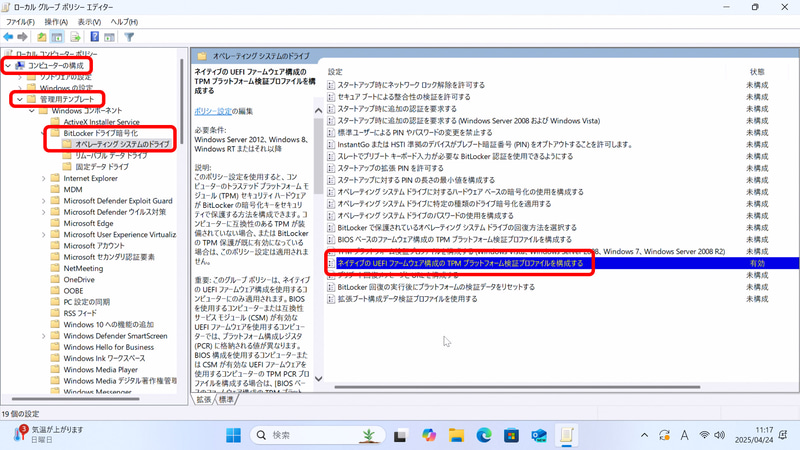
Task: Click the Wi-Fi icon in the system tray
Action: [x=704, y=435]
